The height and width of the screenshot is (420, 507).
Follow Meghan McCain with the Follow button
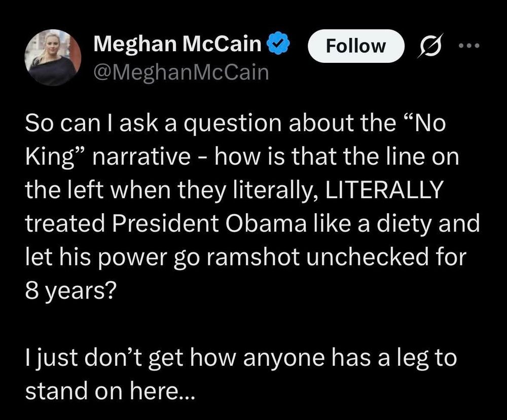pos(356,46)
